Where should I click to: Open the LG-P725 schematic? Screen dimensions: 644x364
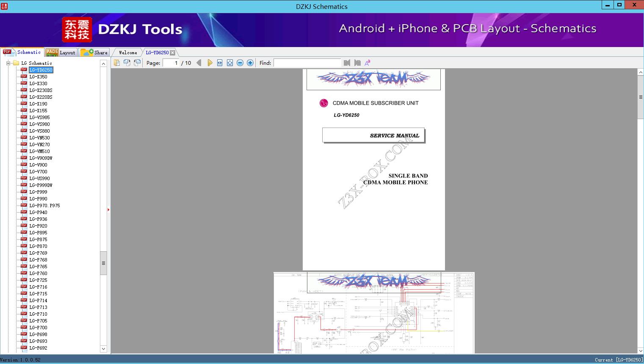tap(38, 280)
